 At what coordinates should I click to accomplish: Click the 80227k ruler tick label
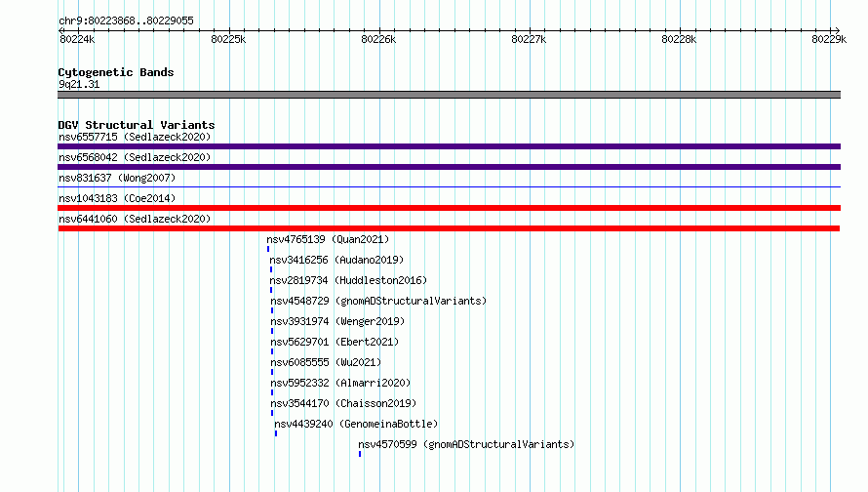tap(529, 39)
